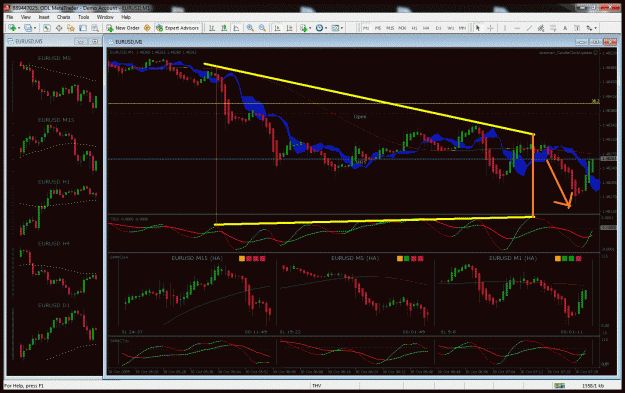Image resolution: width=625 pixels, height=393 pixels.
Task: Open the Insert menu
Action: point(44,17)
